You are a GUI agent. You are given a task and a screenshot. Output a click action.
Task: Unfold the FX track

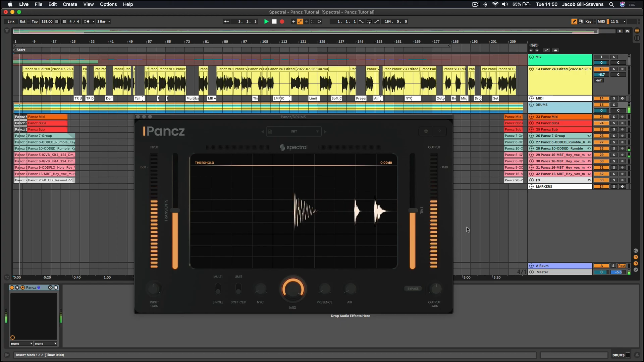(x=531, y=180)
